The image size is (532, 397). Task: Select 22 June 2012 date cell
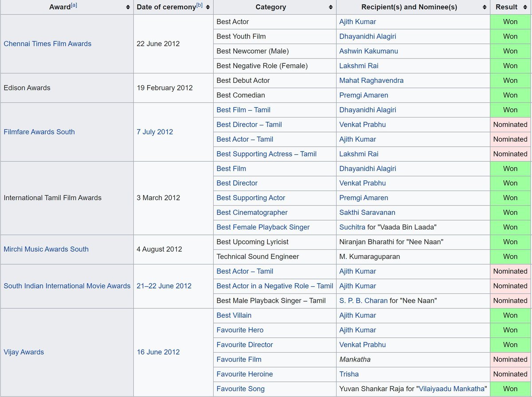[x=173, y=43]
